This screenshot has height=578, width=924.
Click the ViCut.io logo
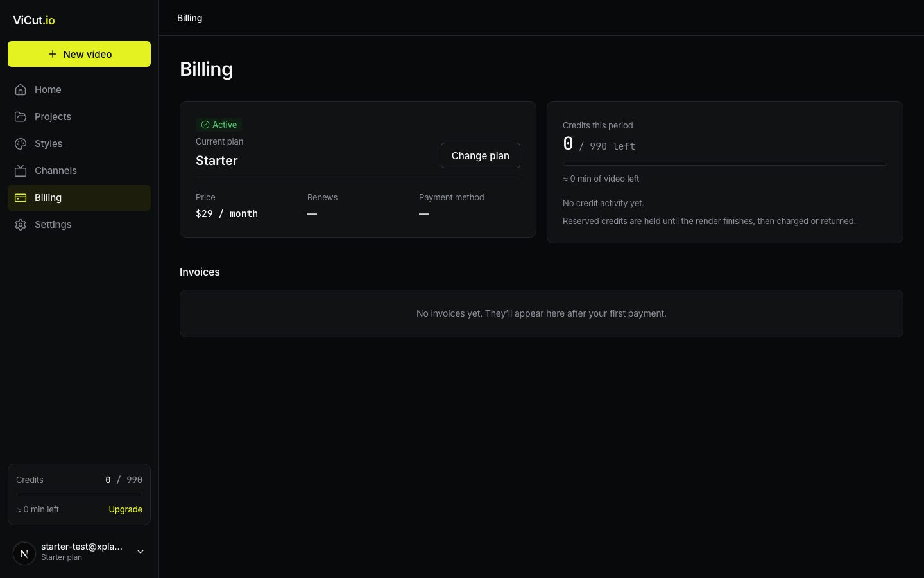pyautogui.click(x=34, y=20)
